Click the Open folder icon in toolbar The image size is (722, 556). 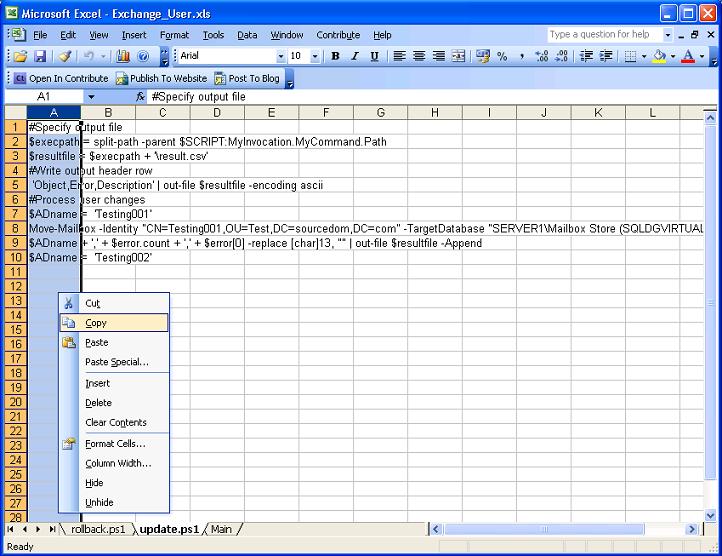click(22, 57)
